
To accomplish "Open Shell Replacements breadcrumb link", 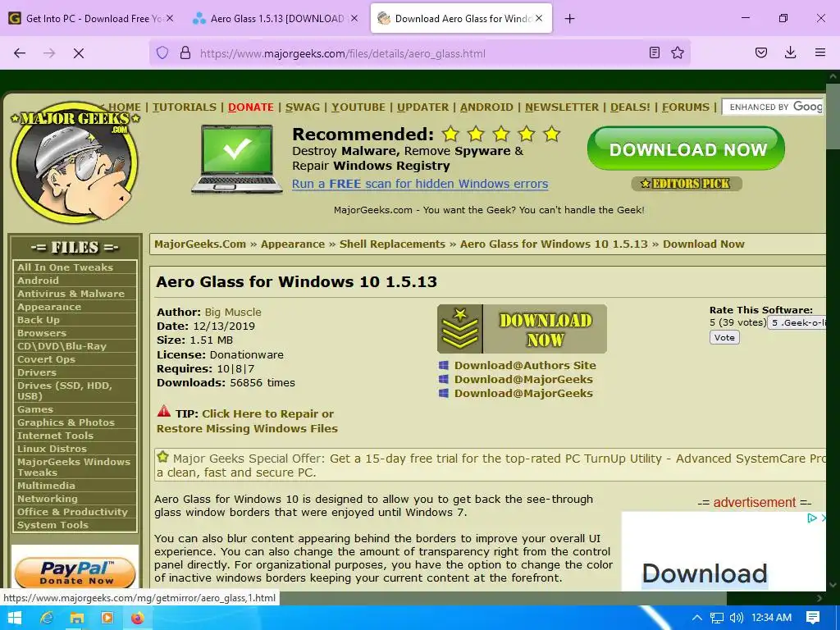I will 392,244.
